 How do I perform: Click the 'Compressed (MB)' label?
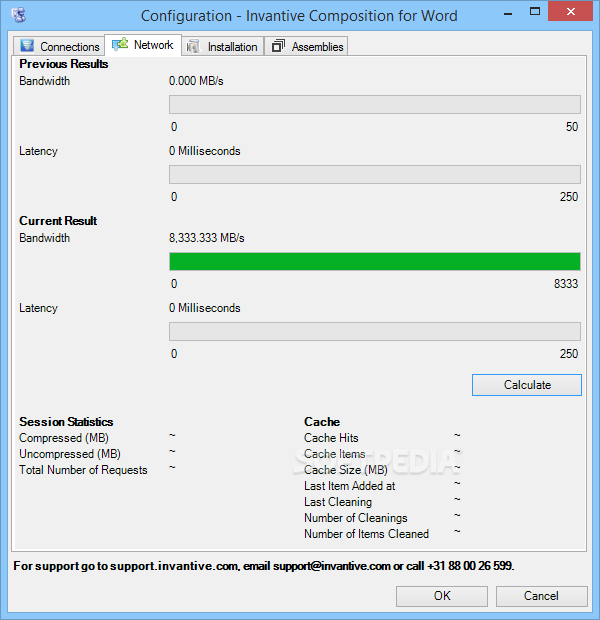64,438
